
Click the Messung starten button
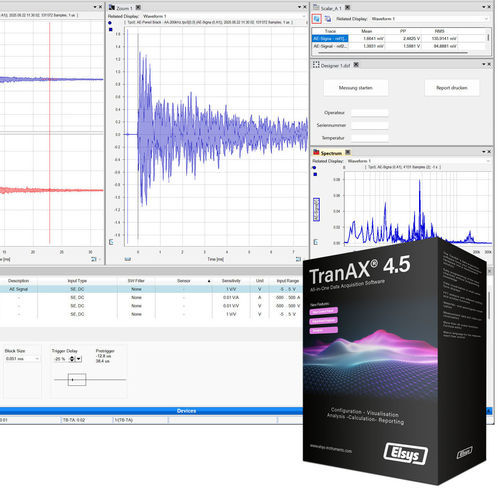pyautogui.click(x=356, y=88)
